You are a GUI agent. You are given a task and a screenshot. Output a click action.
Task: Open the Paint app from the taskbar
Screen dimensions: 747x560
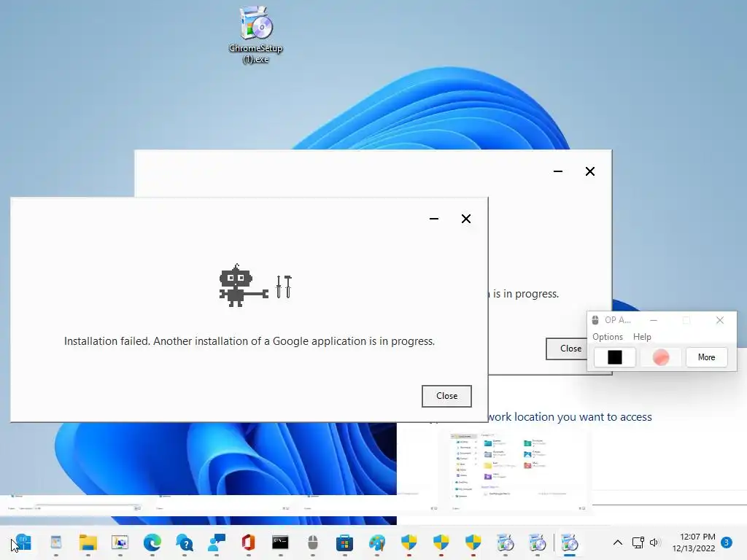(377, 542)
